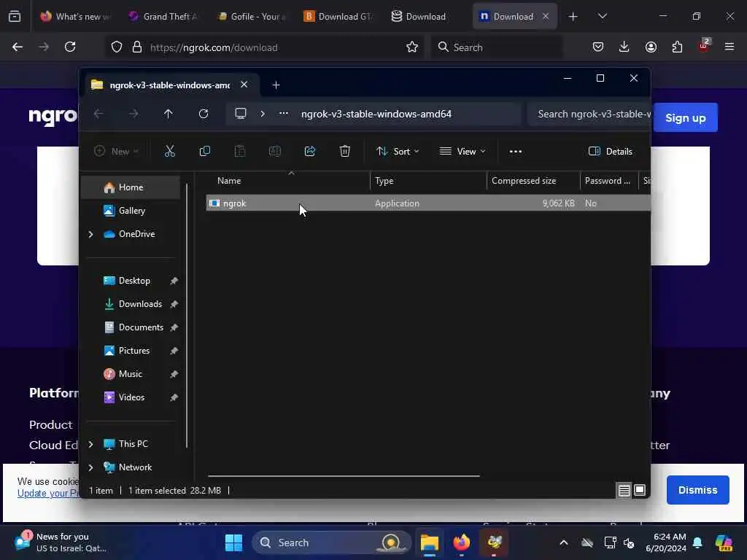Screen dimensions: 747x560
Task: Go up one folder level in Explorer
Action: 169,114
